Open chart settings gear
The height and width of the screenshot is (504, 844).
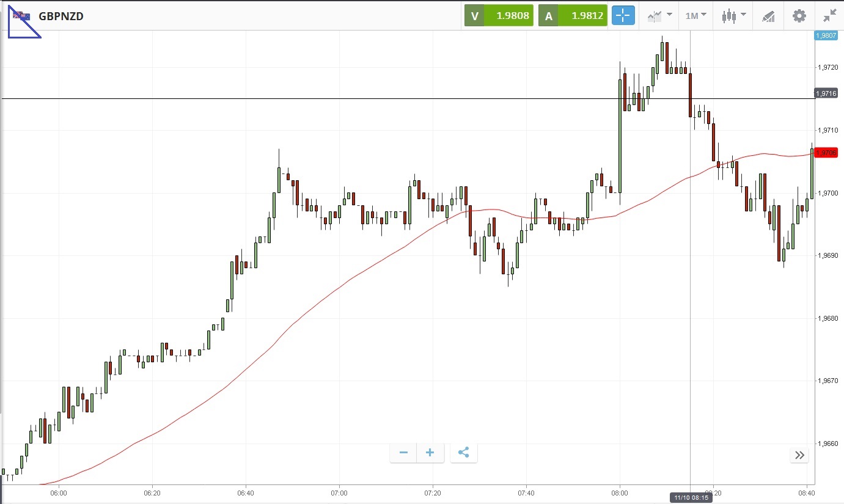[x=799, y=16]
